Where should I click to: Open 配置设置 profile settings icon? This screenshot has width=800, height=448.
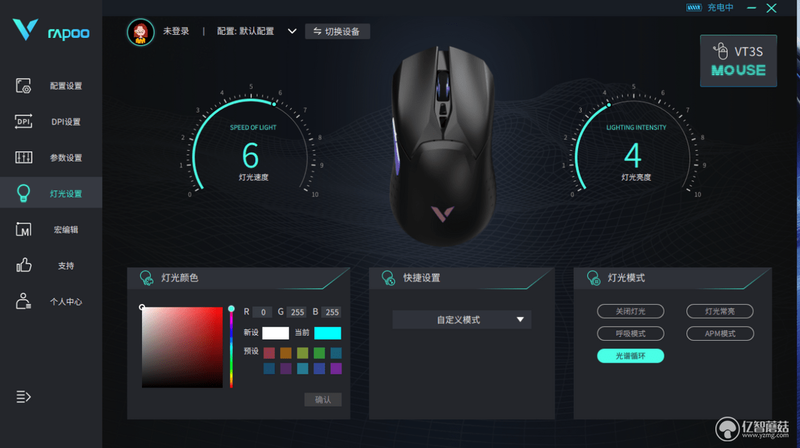tap(23, 86)
